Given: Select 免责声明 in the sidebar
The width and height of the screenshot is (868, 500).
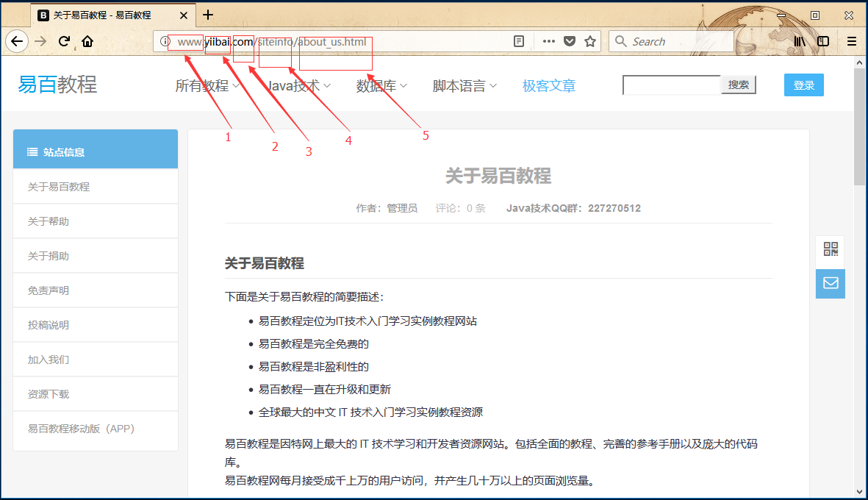Looking at the screenshot, I should [x=49, y=290].
